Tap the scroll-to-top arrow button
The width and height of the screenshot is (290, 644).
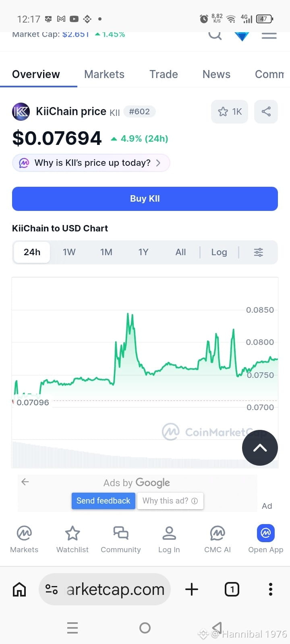pos(260,448)
